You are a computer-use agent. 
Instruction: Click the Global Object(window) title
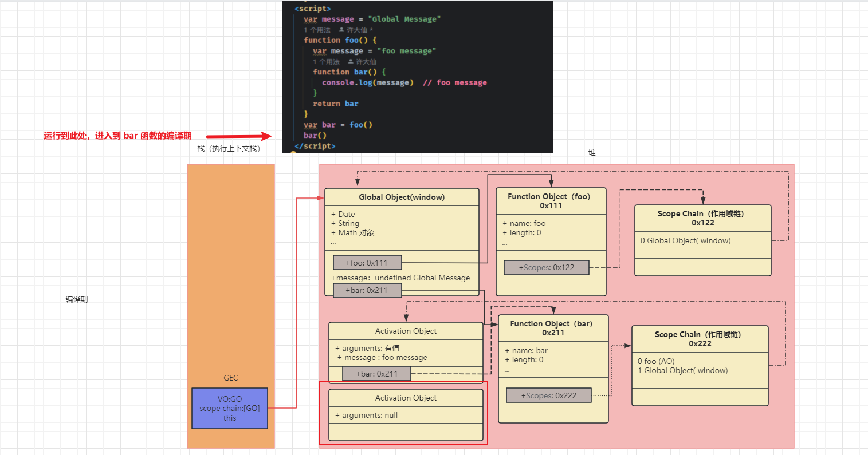point(402,197)
